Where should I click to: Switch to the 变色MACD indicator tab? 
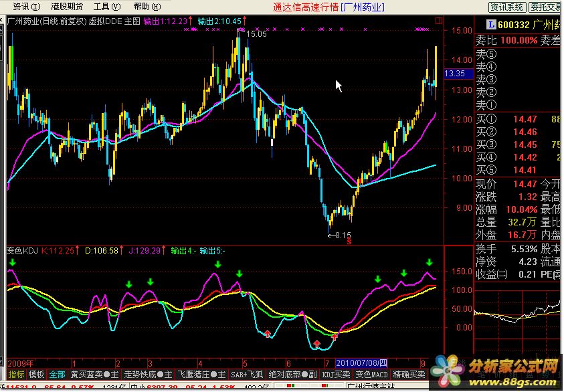click(x=371, y=375)
